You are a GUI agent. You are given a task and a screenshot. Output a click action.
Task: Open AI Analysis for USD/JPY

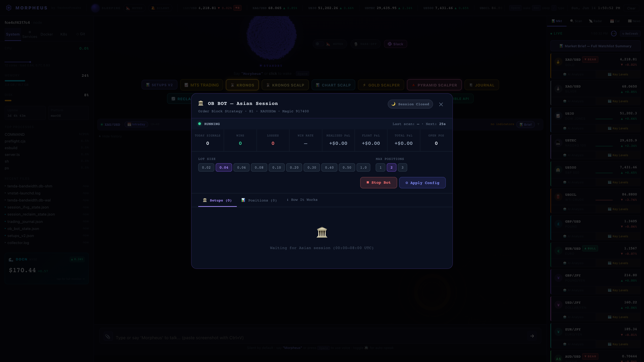(573, 317)
